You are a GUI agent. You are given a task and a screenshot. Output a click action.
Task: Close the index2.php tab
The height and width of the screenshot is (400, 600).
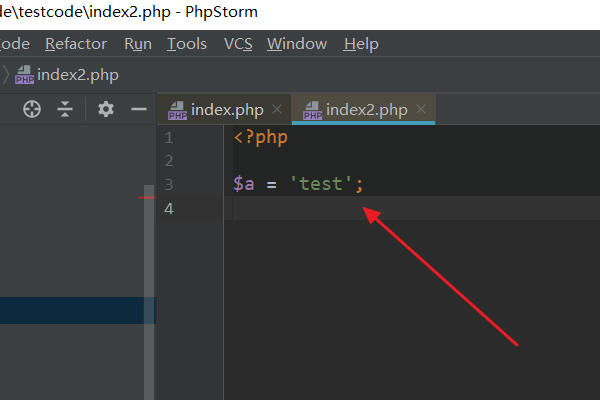(420, 110)
